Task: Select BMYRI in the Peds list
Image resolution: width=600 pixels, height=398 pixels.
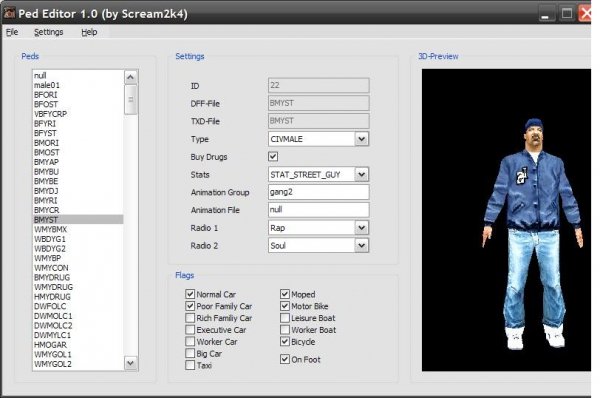Action: [x=78, y=201]
